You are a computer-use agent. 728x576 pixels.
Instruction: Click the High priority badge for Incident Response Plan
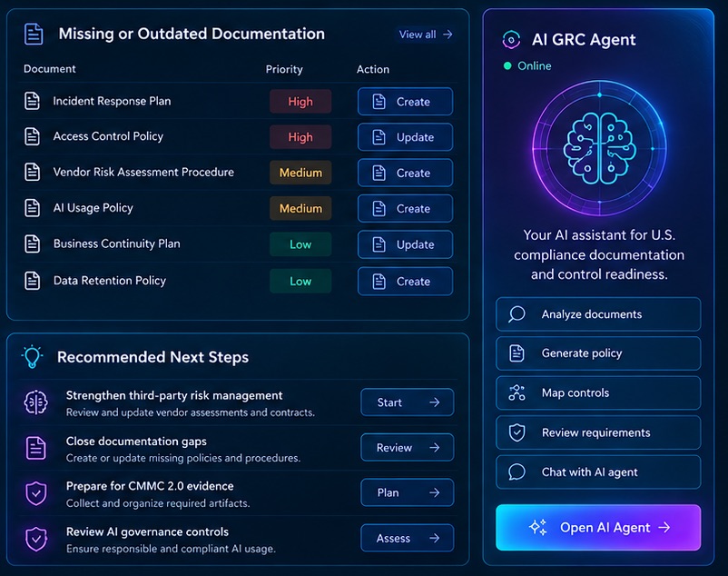300,101
